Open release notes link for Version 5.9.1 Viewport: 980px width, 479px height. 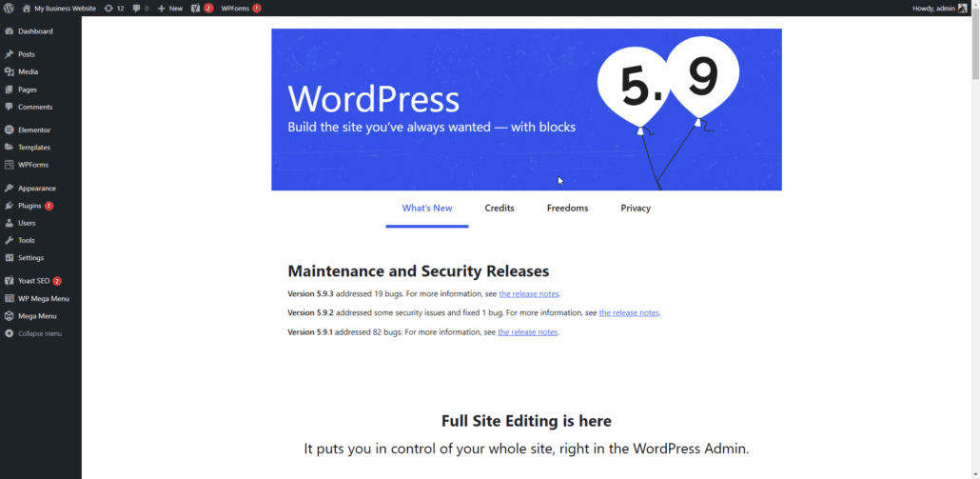tap(527, 332)
